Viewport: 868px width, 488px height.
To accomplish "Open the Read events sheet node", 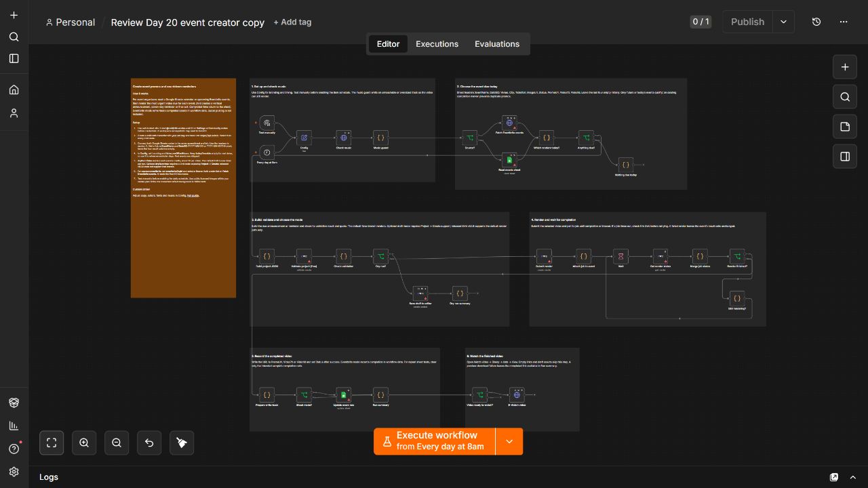I will [x=510, y=160].
